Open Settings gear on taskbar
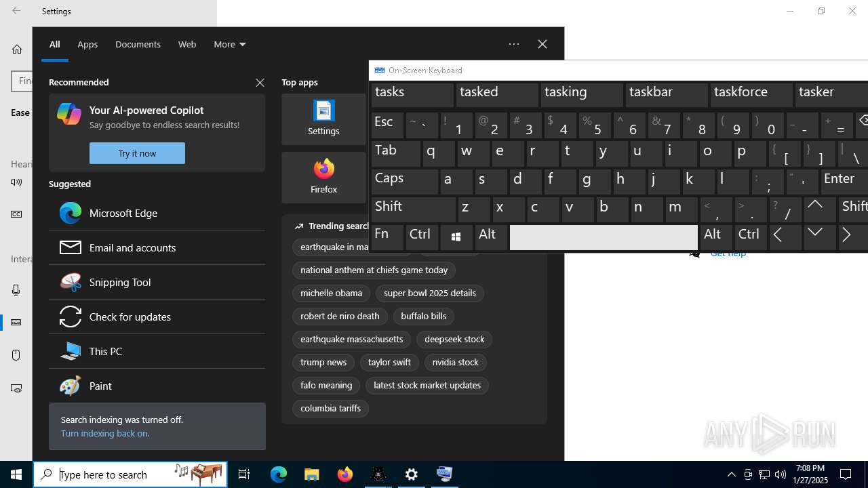Viewport: 868px width, 488px height. [412, 474]
